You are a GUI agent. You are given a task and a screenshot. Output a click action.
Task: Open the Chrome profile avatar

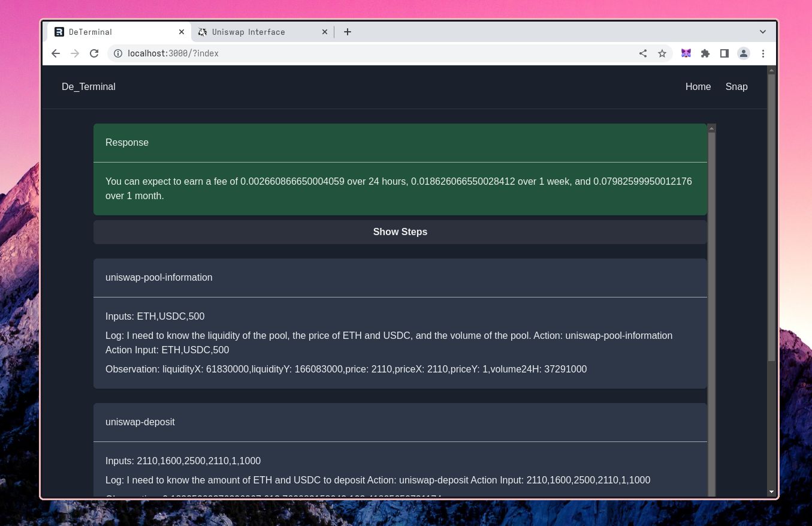coord(744,53)
